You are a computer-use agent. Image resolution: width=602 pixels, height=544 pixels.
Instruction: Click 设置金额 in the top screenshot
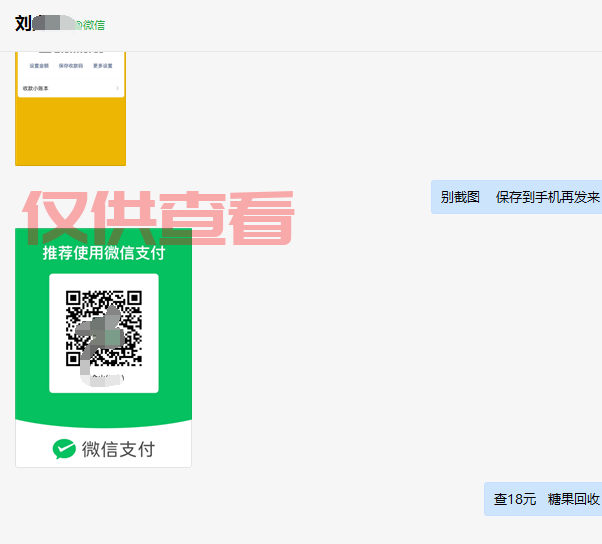38,66
